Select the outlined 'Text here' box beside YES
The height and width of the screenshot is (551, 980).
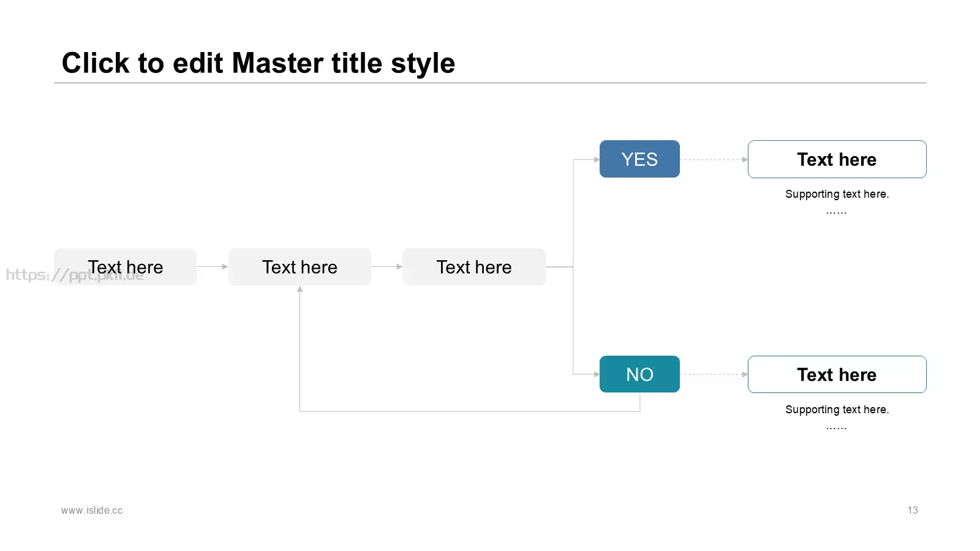pyautogui.click(x=837, y=159)
